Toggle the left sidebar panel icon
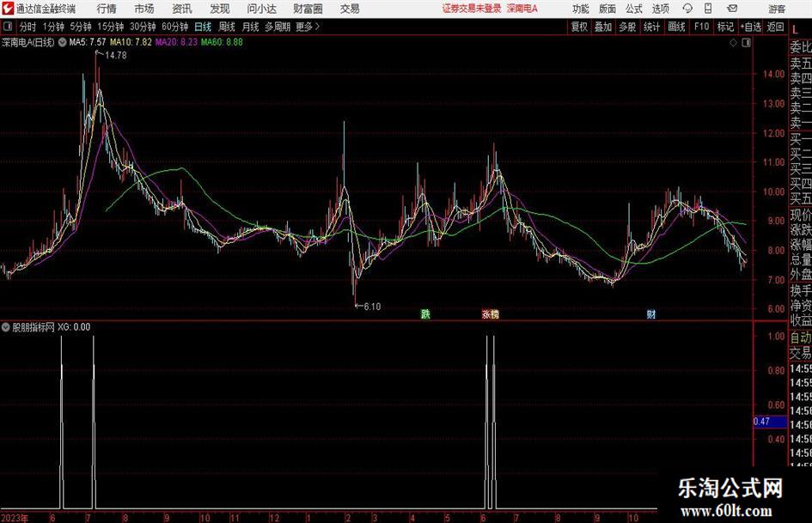The image size is (812, 523). 8,27
